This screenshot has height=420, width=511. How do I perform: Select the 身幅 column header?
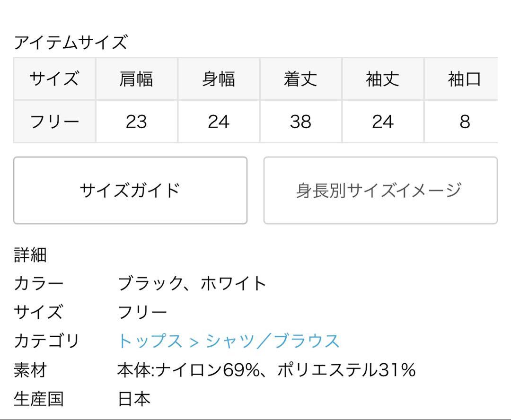coord(219,79)
